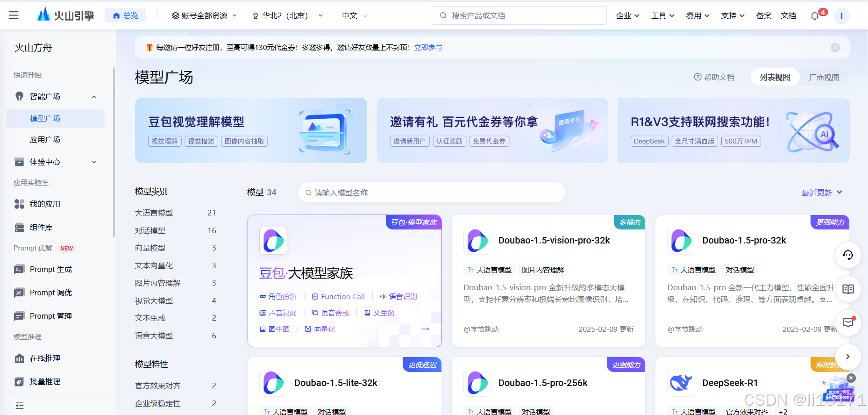Open the 中文 language dropdown
This screenshot has width=868, height=415.
click(355, 15)
